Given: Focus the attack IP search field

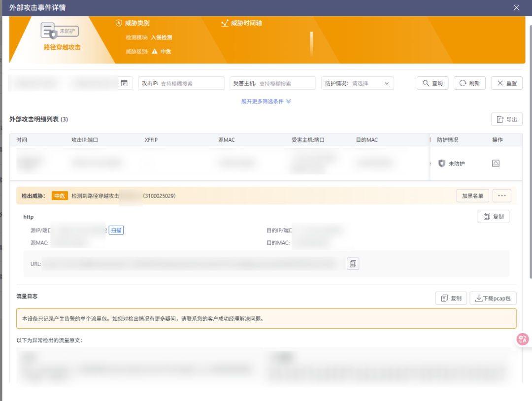Looking at the screenshot, I should [181, 83].
